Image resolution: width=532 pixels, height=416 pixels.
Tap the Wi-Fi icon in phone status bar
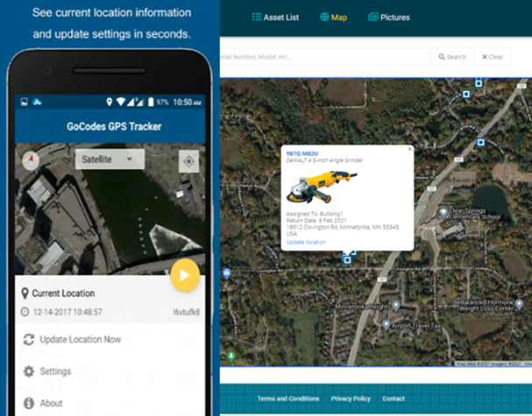[x=121, y=102]
